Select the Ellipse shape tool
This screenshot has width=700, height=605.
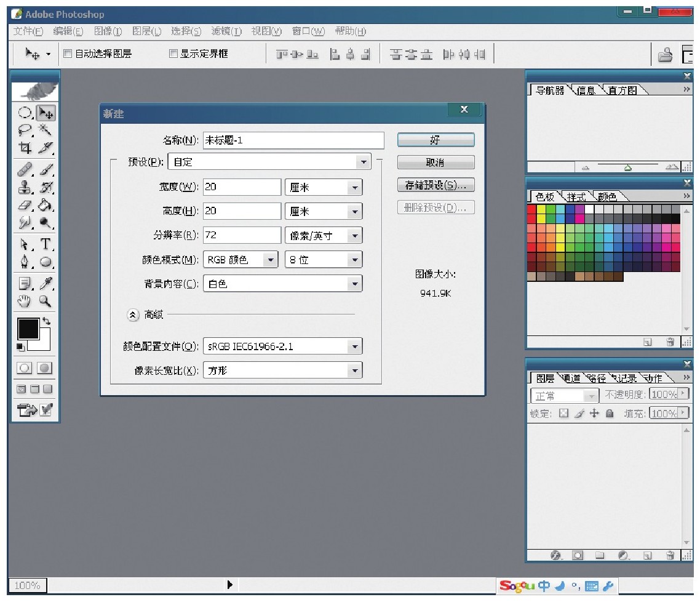pyautogui.click(x=46, y=262)
